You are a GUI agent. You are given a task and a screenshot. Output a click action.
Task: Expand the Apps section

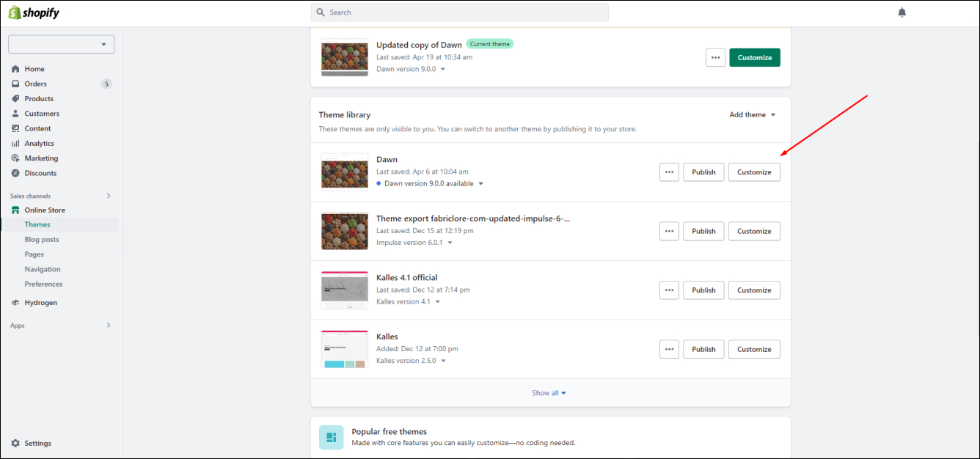click(109, 325)
